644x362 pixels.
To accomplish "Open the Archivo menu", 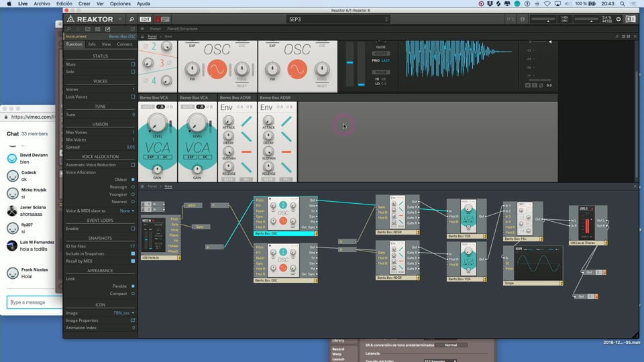I will (x=42, y=4).
